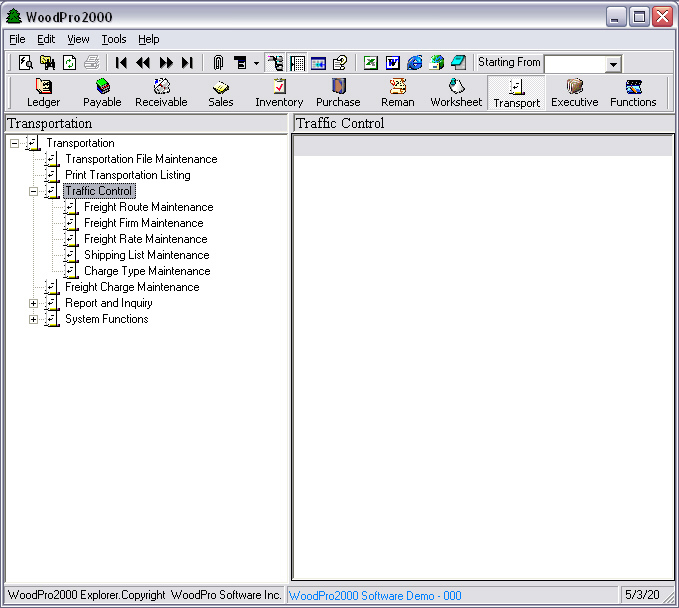The width and height of the screenshot is (679, 608).
Task: Click the teal notebook toolbar icon
Action: 458,63
